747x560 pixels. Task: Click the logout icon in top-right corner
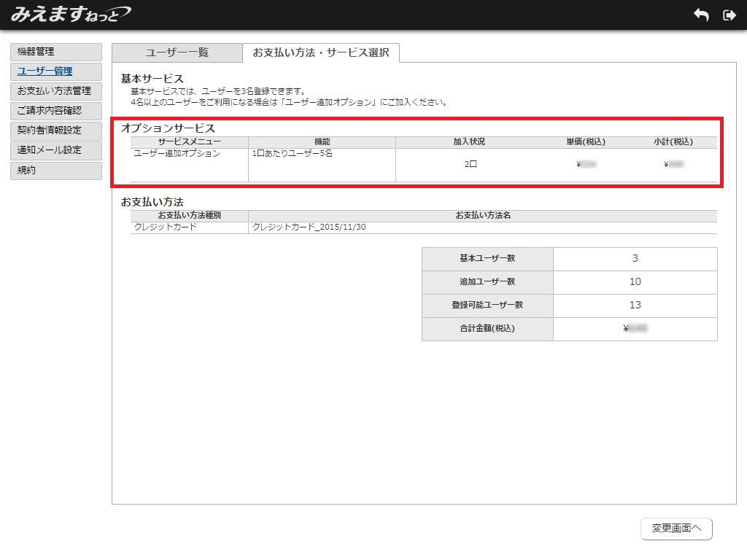pos(729,15)
